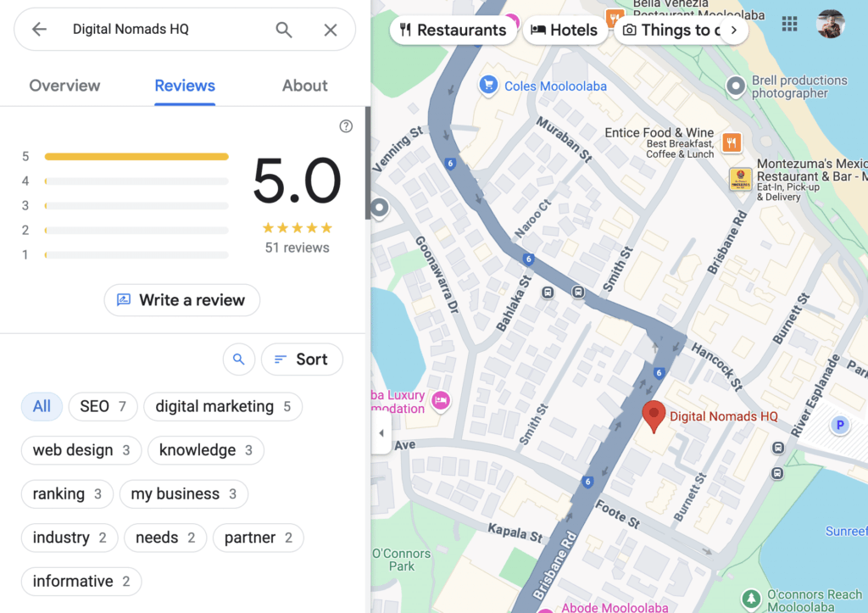
Task: Click the lower bus stop near Burnett St
Action: point(777,473)
